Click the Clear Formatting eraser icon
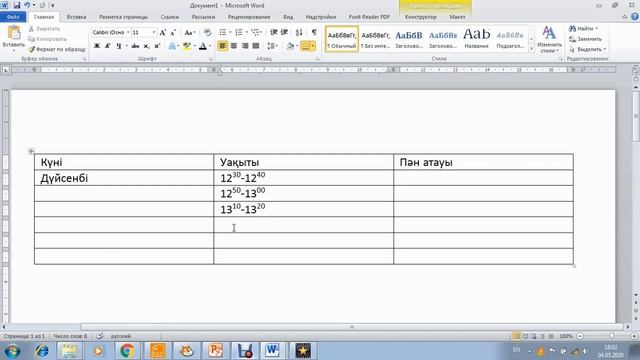This screenshot has width=640, height=360. point(207,33)
